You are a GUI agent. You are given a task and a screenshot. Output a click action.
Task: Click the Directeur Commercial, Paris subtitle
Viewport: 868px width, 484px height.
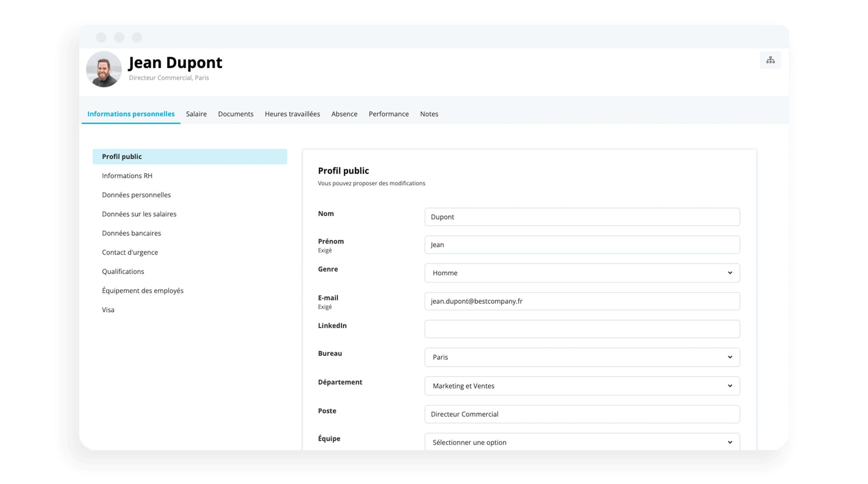169,78
